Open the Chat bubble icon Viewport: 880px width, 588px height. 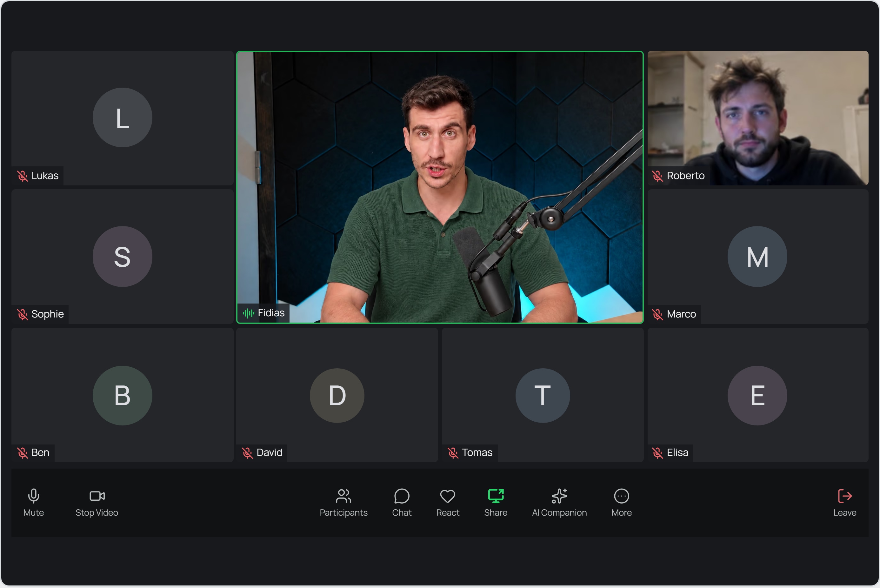pos(402,496)
